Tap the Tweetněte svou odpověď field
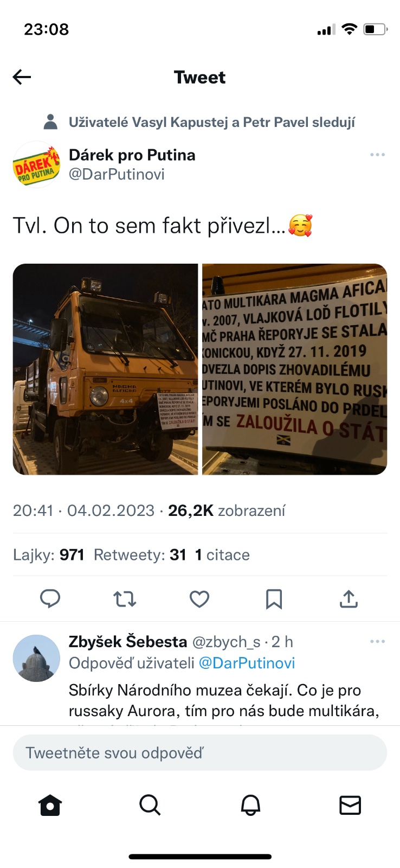Image resolution: width=400 pixels, height=868 pixels. pyautogui.click(x=200, y=752)
